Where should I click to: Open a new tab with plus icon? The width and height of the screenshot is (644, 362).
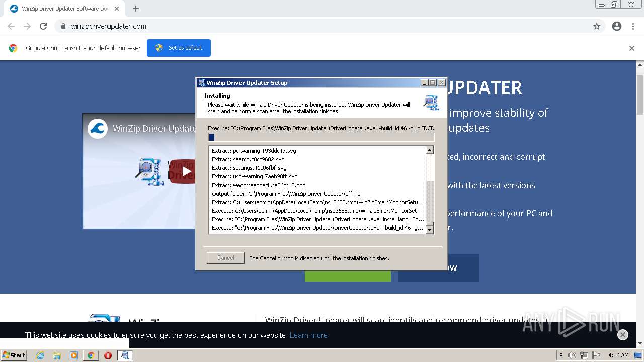coord(136,9)
